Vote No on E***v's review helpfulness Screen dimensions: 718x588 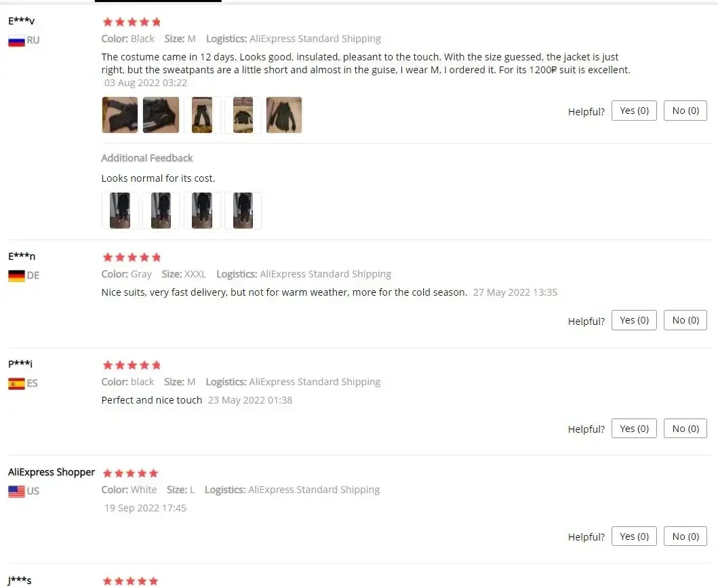coord(685,111)
